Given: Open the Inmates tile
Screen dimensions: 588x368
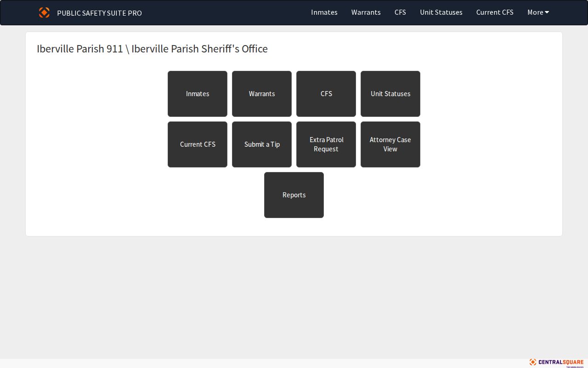Looking at the screenshot, I should (198, 94).
